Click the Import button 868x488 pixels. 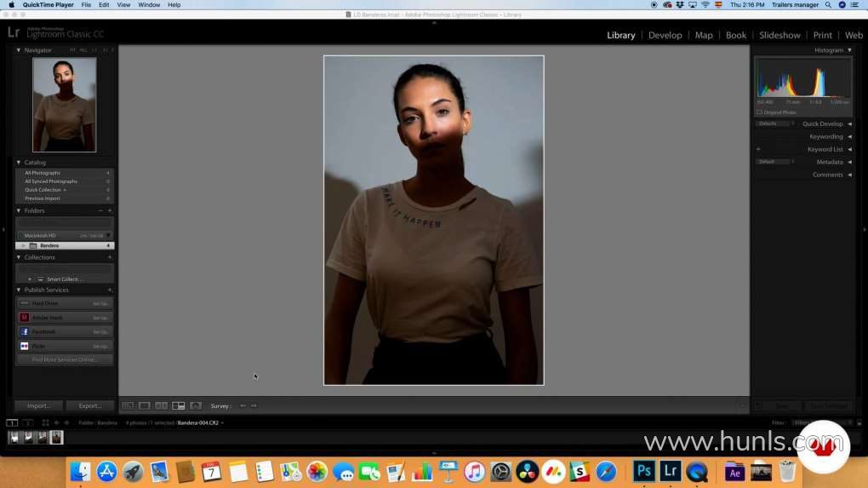38,406
